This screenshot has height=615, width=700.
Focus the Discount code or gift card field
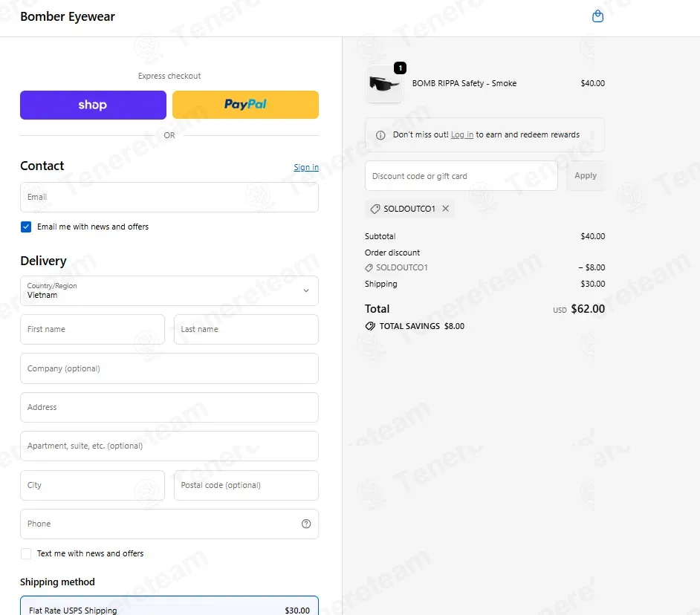[461, 176]
